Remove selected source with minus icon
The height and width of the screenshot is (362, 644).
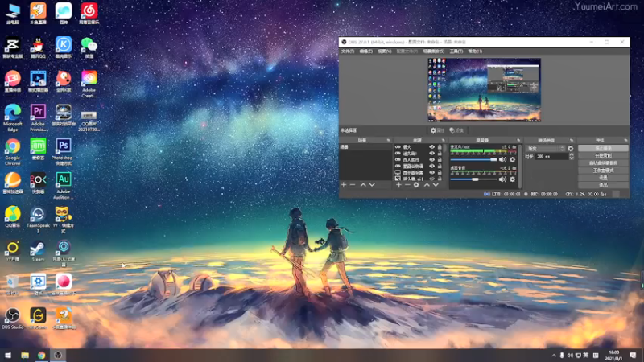(x=407, y=185)
